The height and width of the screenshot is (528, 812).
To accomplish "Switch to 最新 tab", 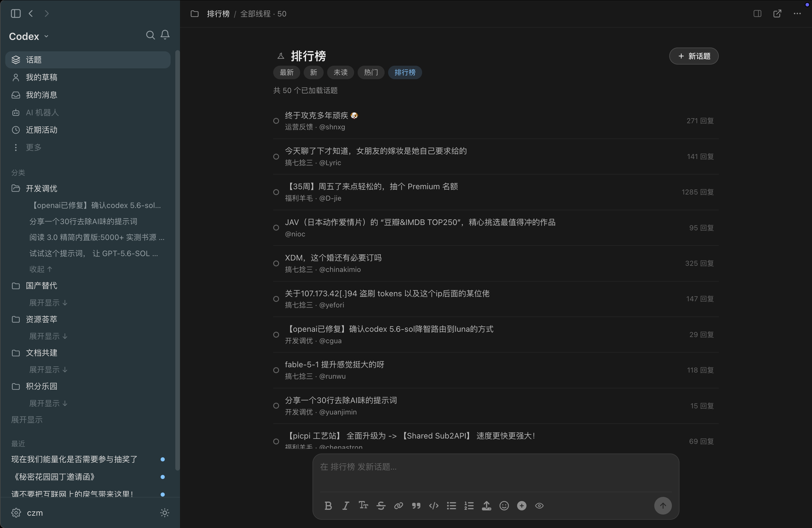I will tap(287, 72).
